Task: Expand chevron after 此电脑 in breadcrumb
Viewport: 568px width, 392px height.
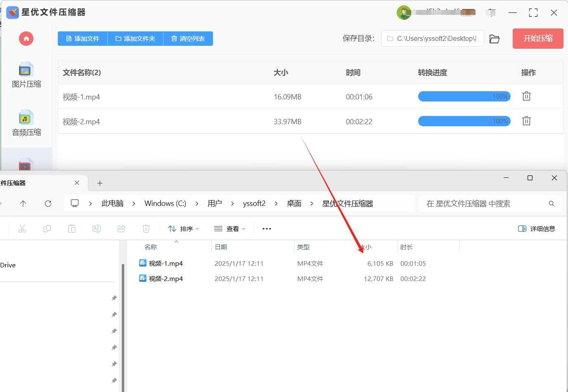Action: coord(134,203)
